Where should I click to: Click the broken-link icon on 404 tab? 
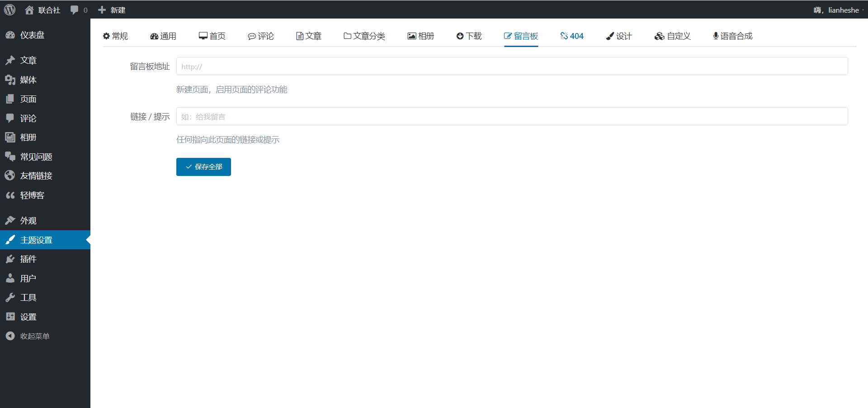point(564,36)
